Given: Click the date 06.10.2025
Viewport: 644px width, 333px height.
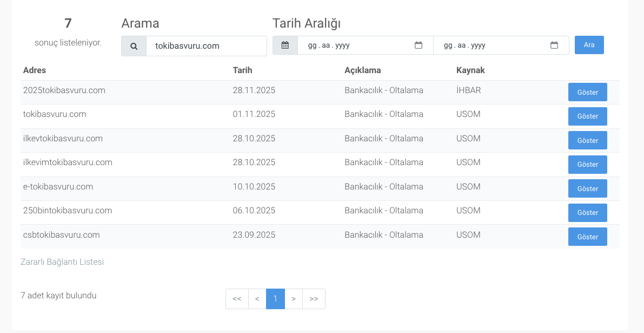Looking at the screenshot, I should (x=254, y=211).
